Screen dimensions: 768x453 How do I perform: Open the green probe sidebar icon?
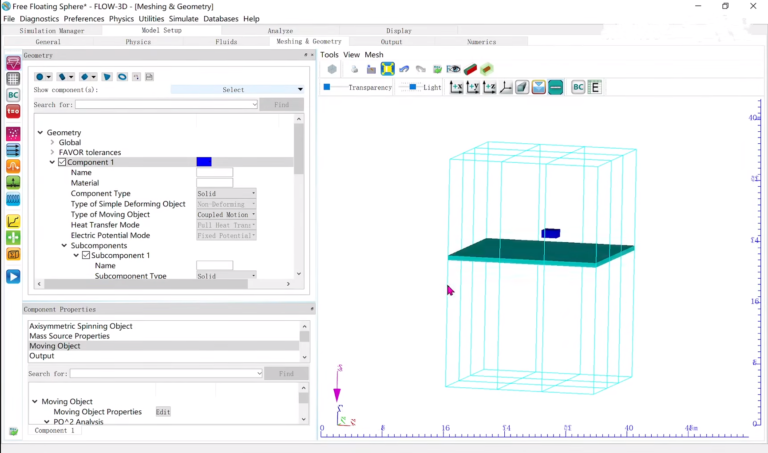click(13, 183)
